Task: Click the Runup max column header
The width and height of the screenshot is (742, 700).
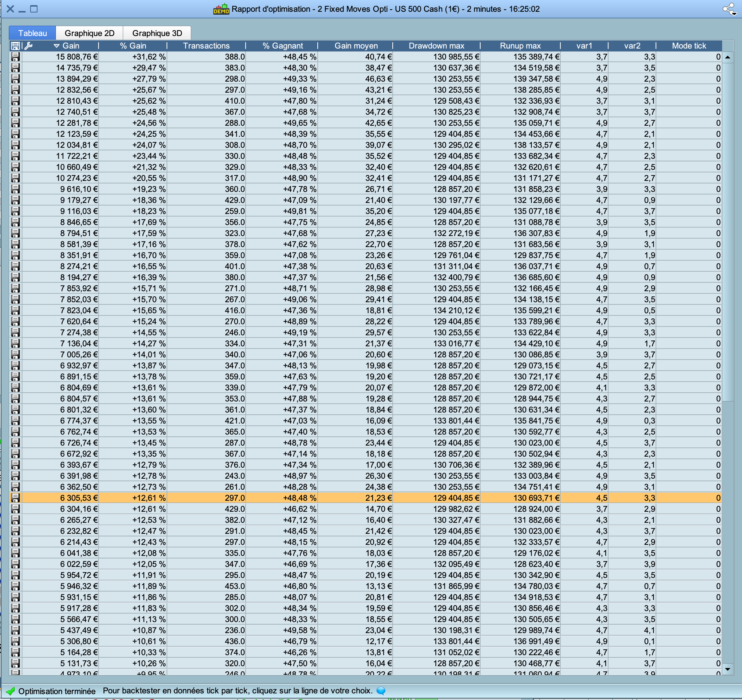Action: point(520,46)
